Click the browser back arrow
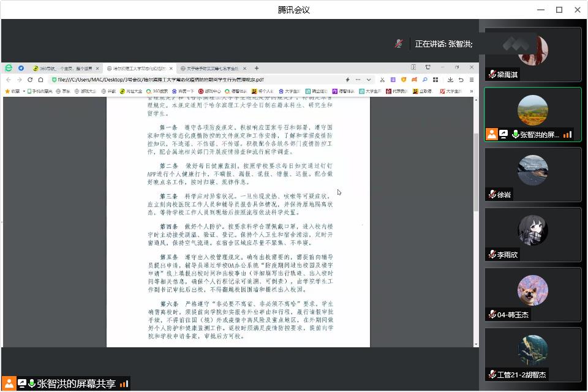 click(9, 80)
